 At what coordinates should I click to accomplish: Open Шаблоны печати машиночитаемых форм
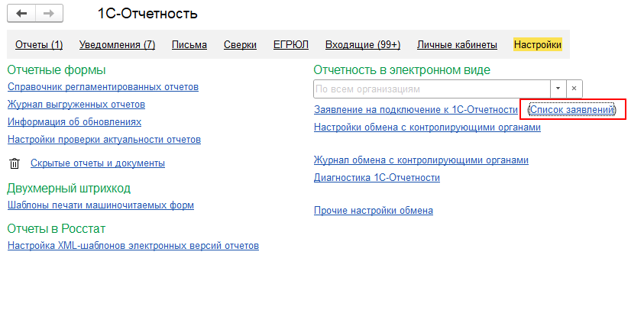coord(101,205)
